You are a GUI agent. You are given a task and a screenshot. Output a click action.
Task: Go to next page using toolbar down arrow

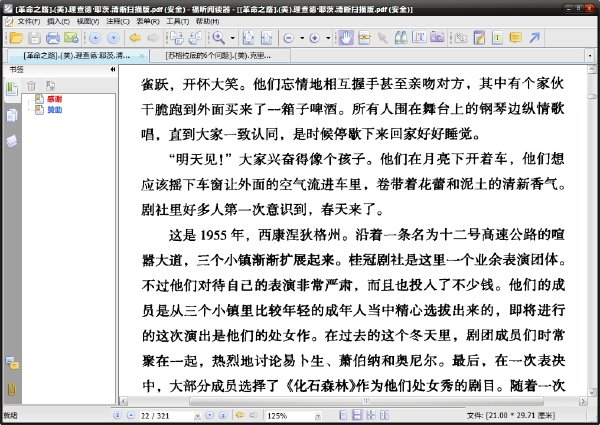[114, 38]
